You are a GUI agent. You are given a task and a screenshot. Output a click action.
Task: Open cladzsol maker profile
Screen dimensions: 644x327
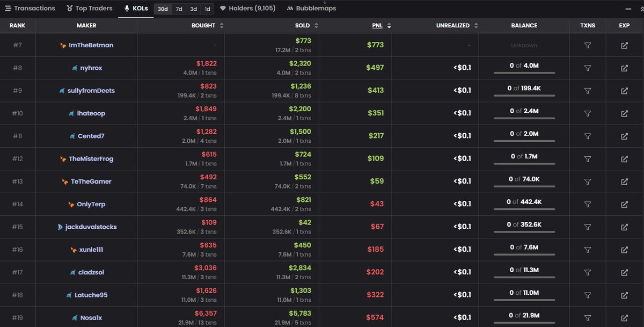click(86, 272)
